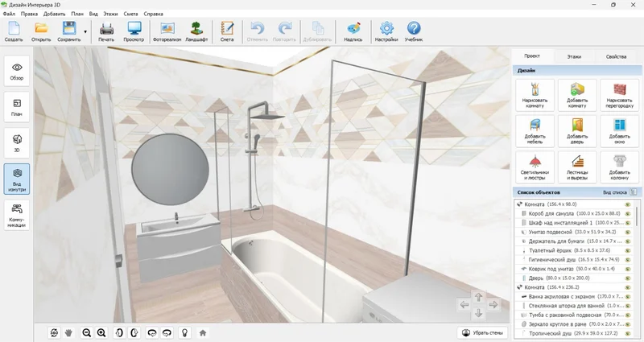Screen dimensions: 644x342
Task: Save project with Сохранить icon
Action: click(68, 32)
